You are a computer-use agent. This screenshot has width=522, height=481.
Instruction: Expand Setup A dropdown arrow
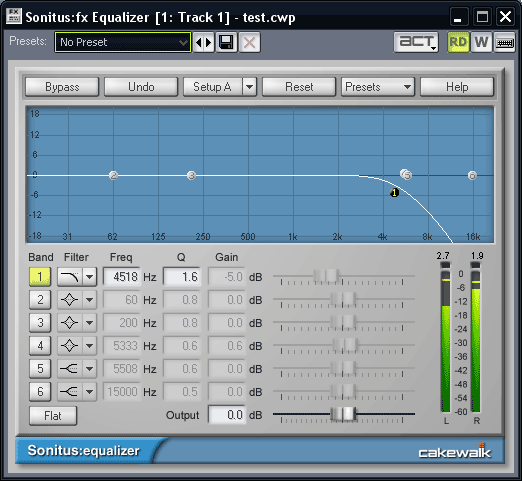point(250,87)
